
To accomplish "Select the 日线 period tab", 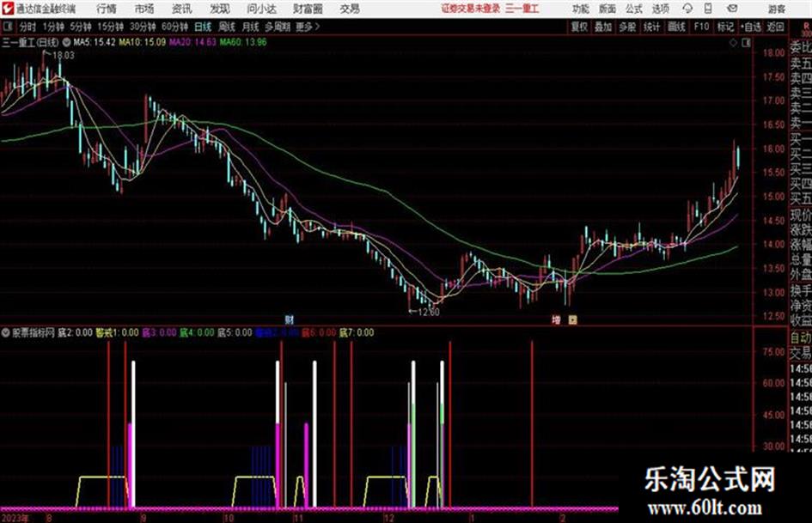I will tap(203, 27).
